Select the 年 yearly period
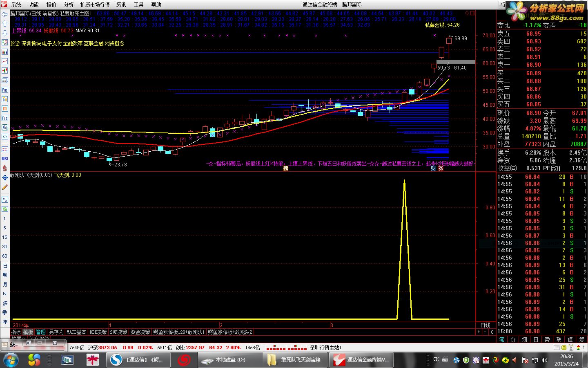The width and height of the screenshot is (588, 368). tap(5, 322)
